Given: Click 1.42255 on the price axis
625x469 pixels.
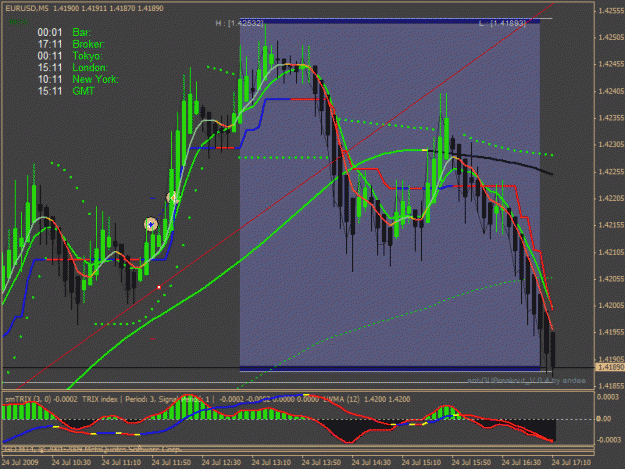Looking at the screenshot, I should (x=611, y=172).
